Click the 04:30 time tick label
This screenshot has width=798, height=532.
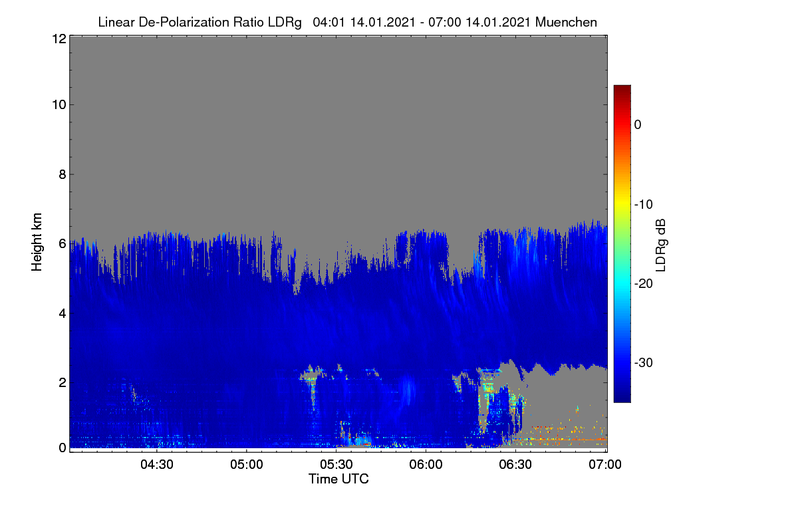pos(158,464)
